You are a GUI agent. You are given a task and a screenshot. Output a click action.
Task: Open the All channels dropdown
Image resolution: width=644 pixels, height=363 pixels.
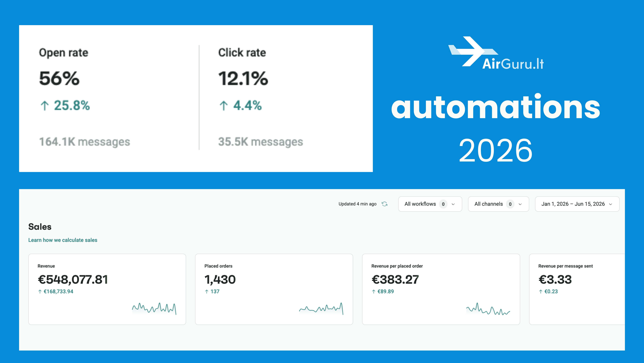click(x=498, y=204)
